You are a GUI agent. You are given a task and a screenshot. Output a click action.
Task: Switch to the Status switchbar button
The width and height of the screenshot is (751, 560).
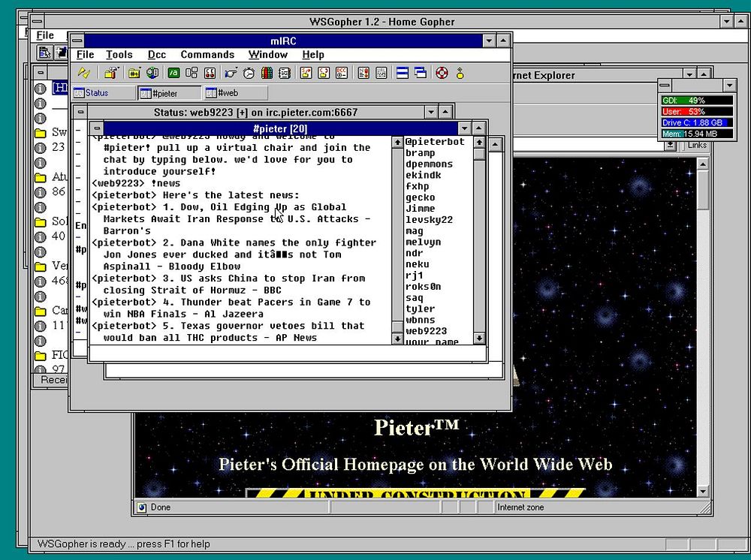click(103, 93)
